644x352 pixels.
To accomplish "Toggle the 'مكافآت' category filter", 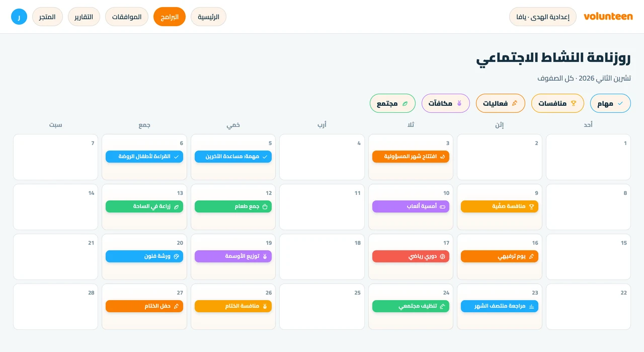I will pos(446,103).
